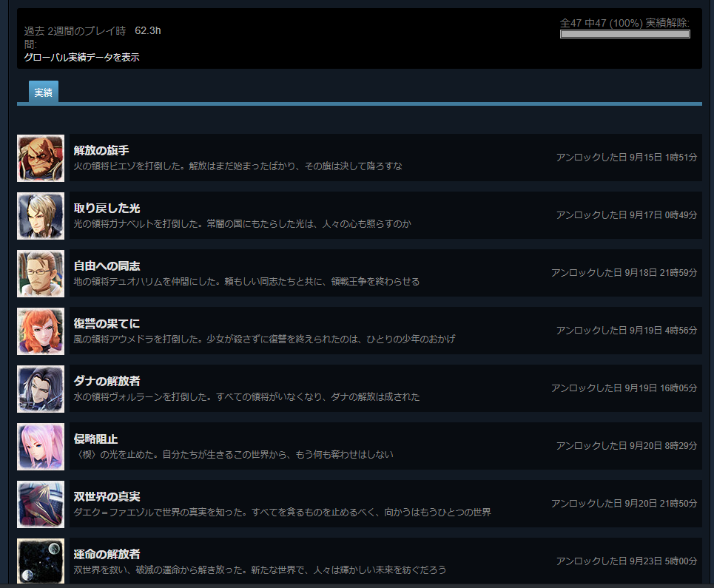Click the 運命の解放者 achievement icon
714x588 pixels.
[x=41, y=561]
